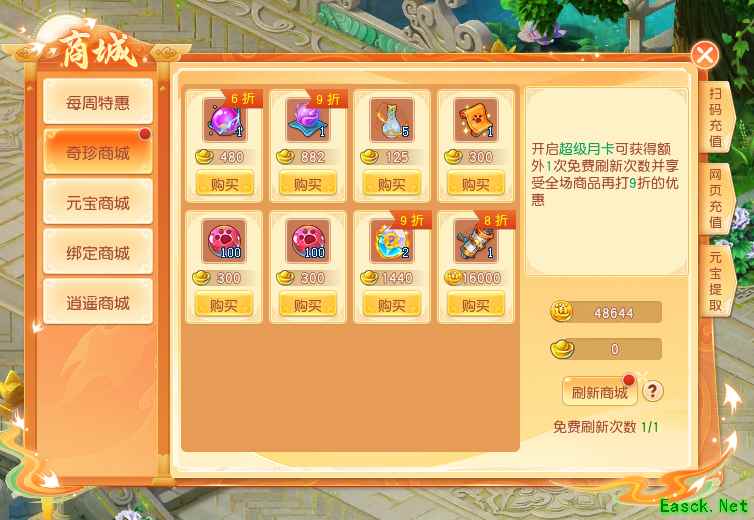754x520 pixels.
Task: Click the 逍 coin currency icon
Action: (562, 312)
